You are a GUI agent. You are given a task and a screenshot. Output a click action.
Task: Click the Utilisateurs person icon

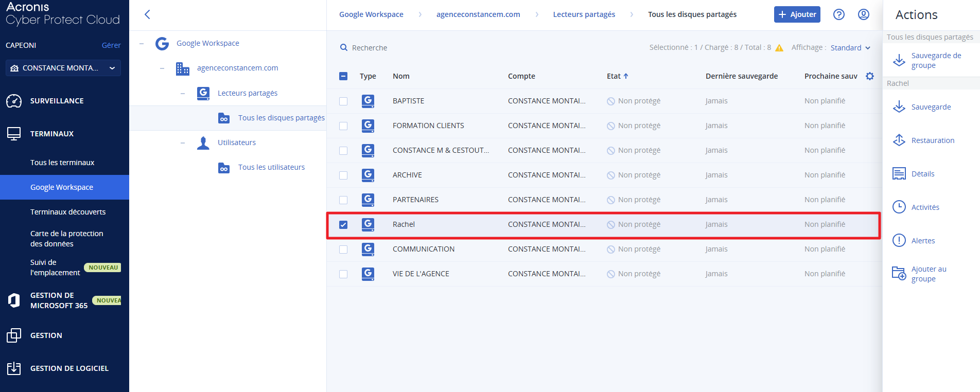coord(203,142)
